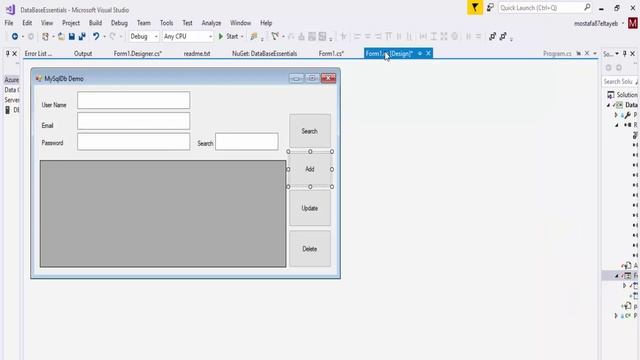Viewport: 640px width, 360px height.
Task: Open the Start button dropdown arrow
Action: pyautogui.click(x=242, y=36)
